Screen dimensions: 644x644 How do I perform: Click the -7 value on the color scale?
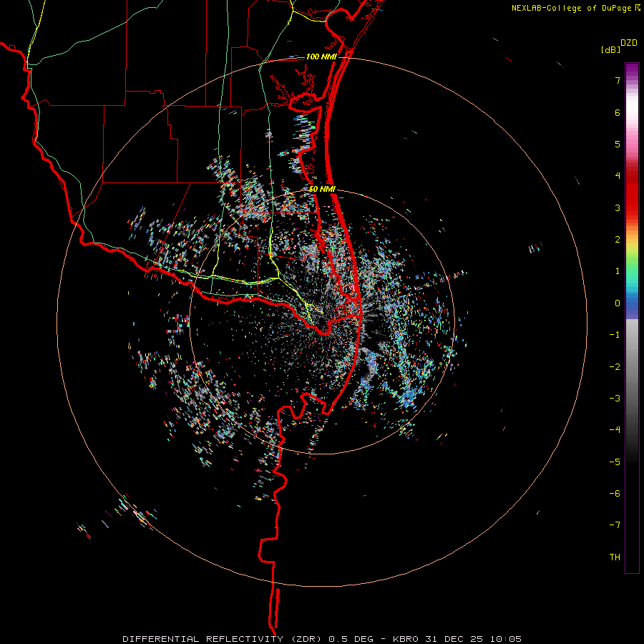[x=615, y=525]
